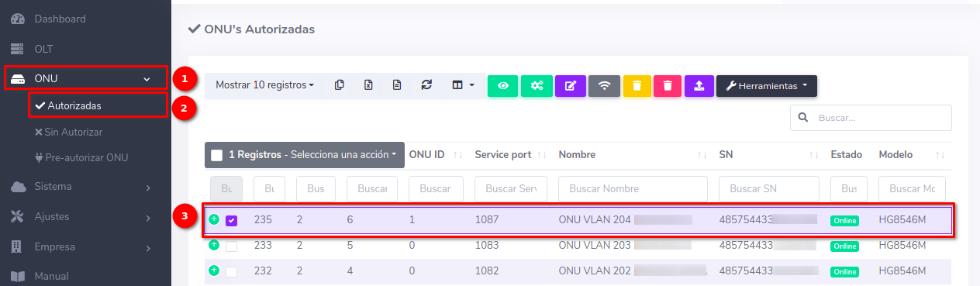Click the Buscar Nombre filter field
980x286 pixels.
(633, 188)
